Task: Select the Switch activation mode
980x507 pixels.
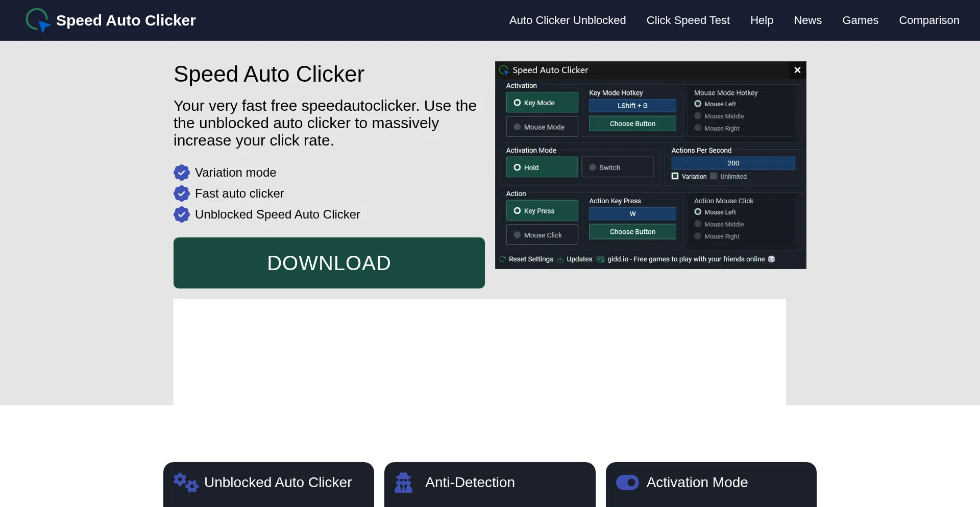Action: click(617, 167)
